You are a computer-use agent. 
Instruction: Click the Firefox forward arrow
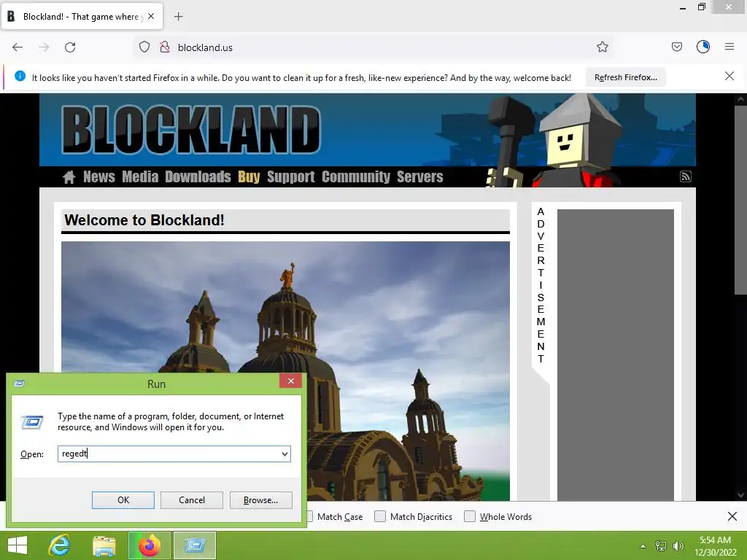(44, 47)
